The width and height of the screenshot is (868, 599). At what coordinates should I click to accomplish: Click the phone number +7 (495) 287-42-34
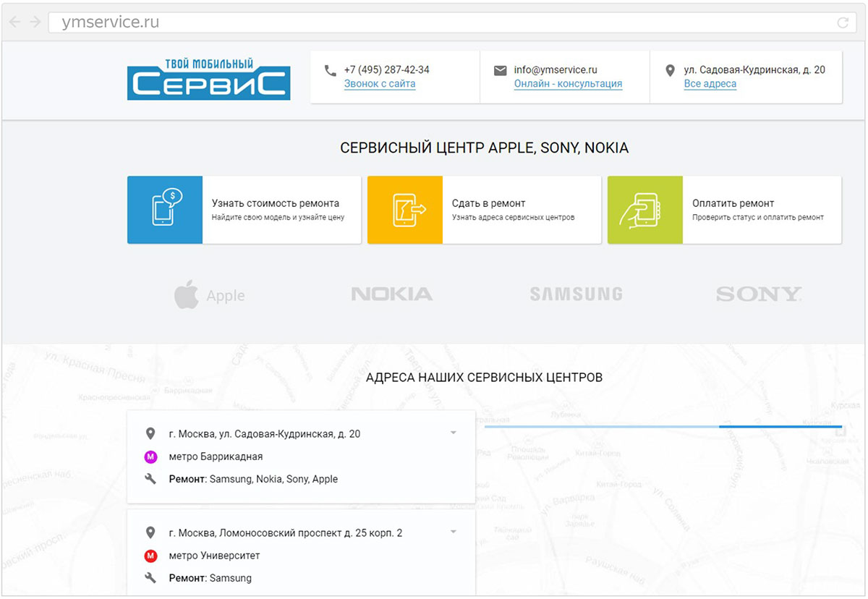pos(387,70)
